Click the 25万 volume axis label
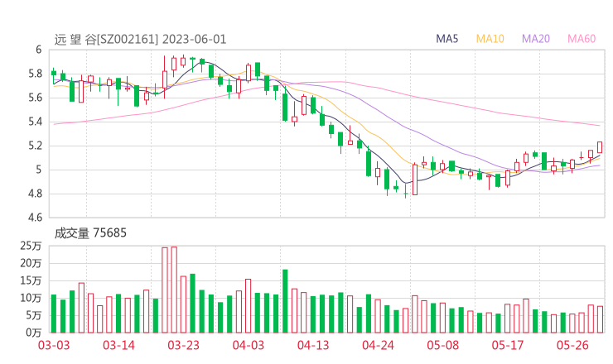The image size is (613, 364). click(x=31, y=246)
